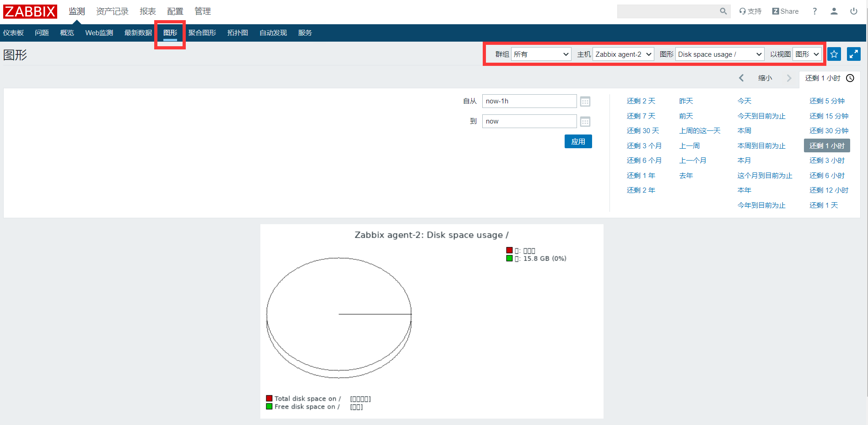The height and width of the screenshot is (425, 868).
Task: Click the 还剩 1 小时 time selector tab
Action: pyautogui.click(x=829, y=78)
